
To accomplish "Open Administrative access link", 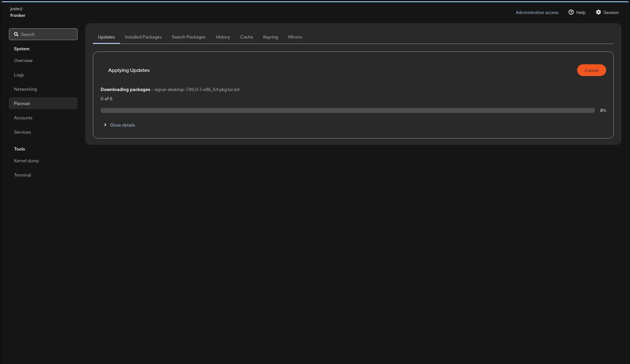I will [x=537, y=12].
